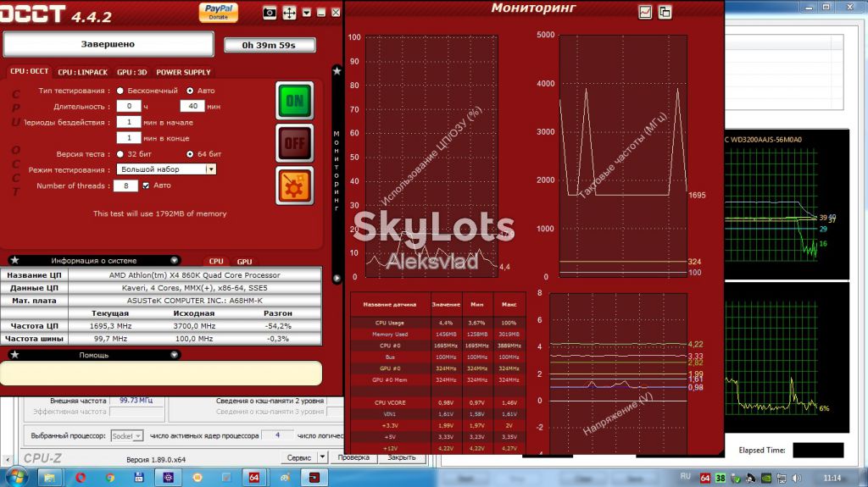Click the monitoring graph-view icon
Viewport: 868px width, 487px height.
645,12
